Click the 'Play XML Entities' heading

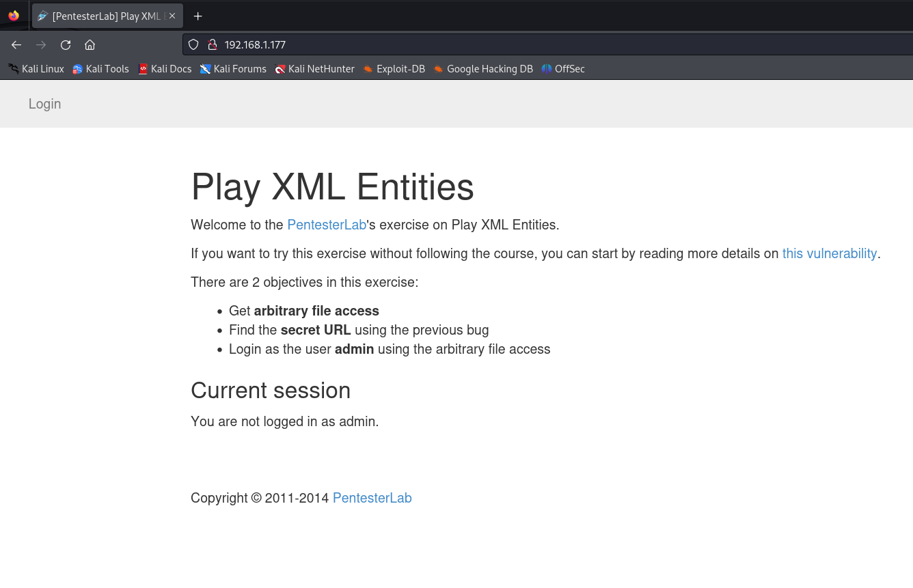pyautogui.click(x=332, y=186)
